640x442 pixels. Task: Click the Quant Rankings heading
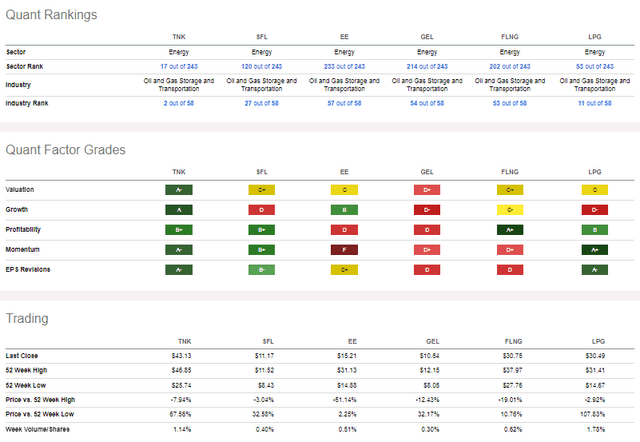tap(51, 15)
